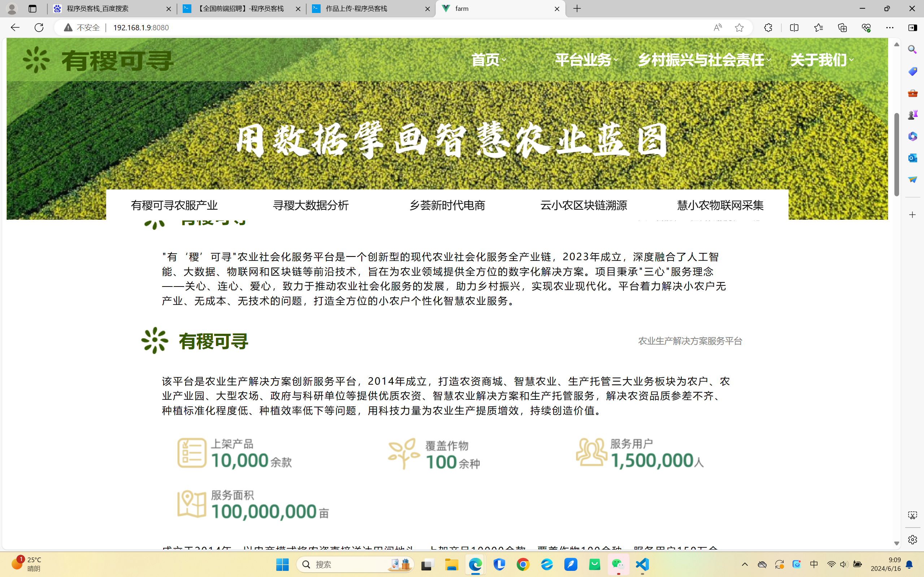The width and height of the screenshot is (924, 577).
Task: Open the Windows Start menu
Action: click(x=282, y=564)
